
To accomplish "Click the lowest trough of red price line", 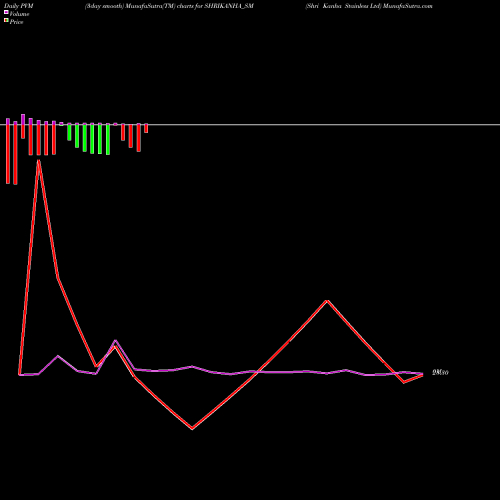I will (x=192, y=428).
